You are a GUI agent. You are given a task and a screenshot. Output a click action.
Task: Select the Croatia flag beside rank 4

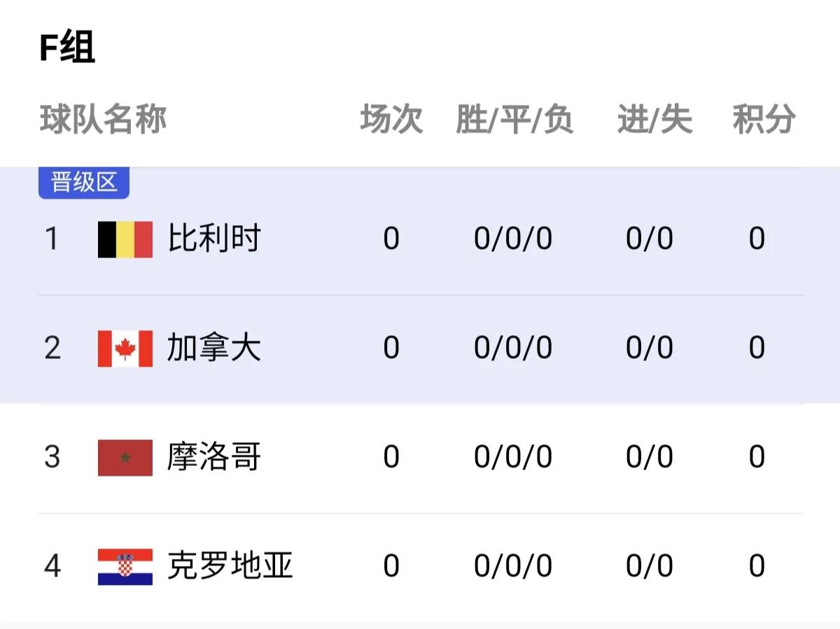tap(125, 566)
